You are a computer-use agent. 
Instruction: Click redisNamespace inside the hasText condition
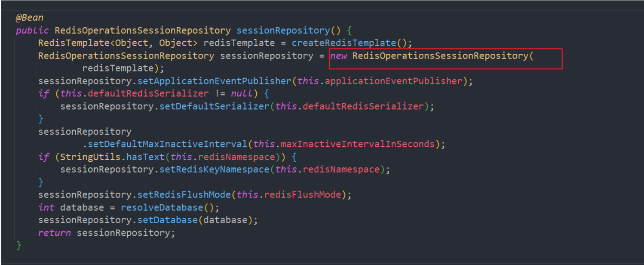[x=236, y=157]
